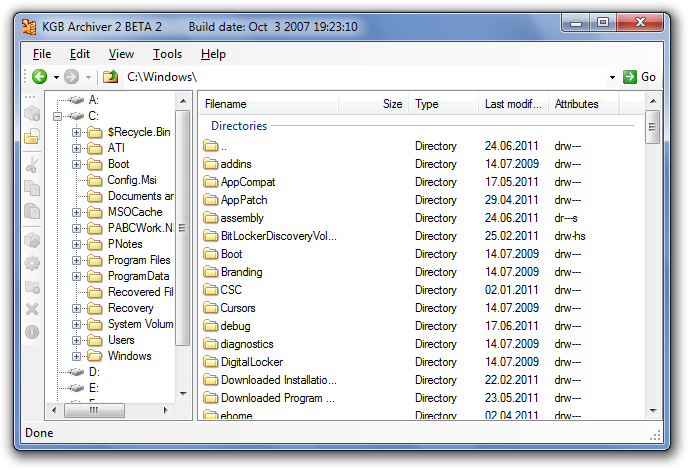Click the file list vertical scrollbar thumb
Image resolution: width=689 pixels, height=470 pixels.
pos(653,127)
